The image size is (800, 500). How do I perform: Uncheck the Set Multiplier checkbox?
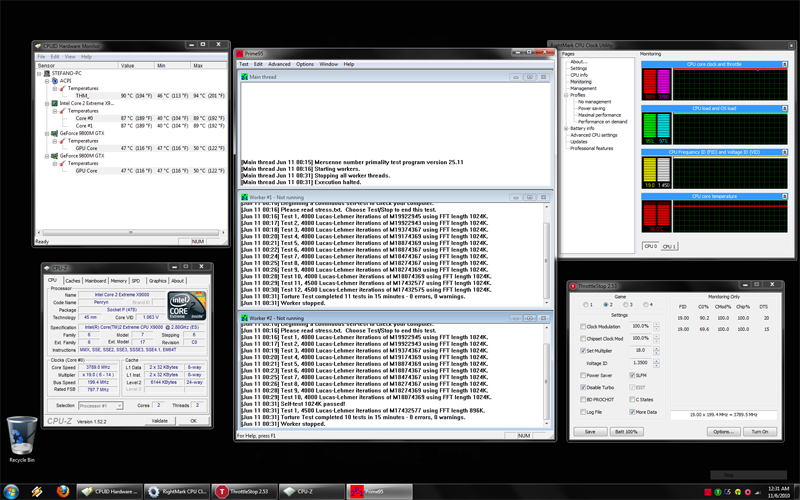pos(583,351)
